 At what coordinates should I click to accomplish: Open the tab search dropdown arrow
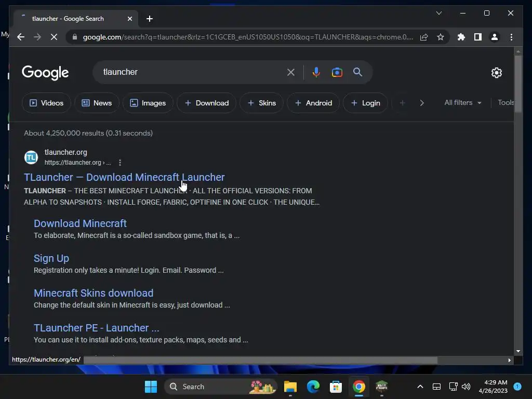pos(438,13)
